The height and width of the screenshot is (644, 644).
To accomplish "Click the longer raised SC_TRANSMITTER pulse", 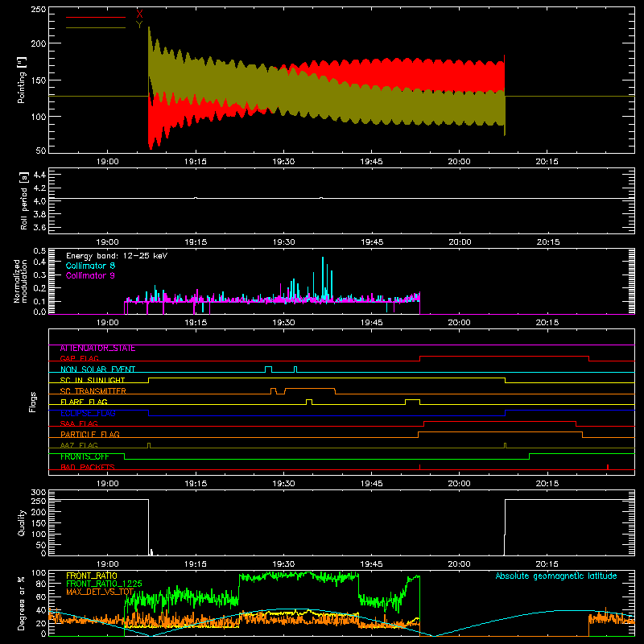I will (x=310, y=389).
